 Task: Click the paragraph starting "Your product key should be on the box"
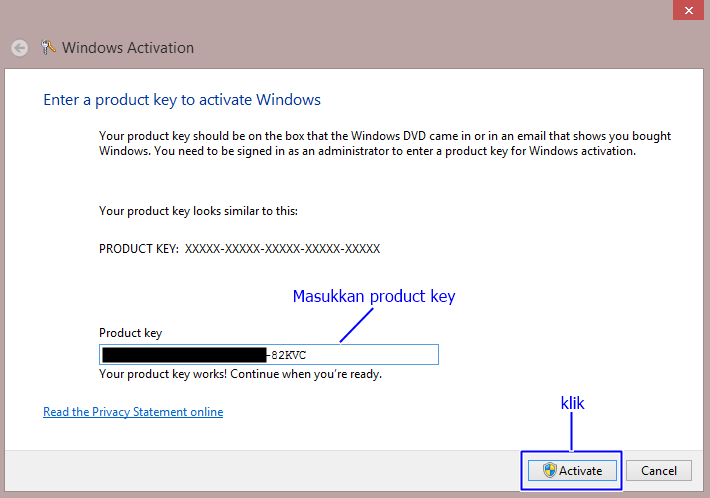pos(385,144)
